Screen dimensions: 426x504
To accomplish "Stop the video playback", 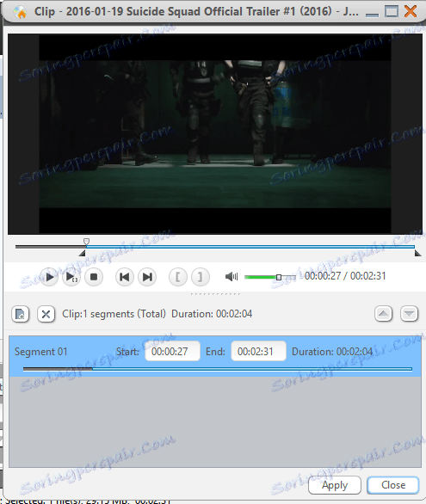I will (94, 277).
